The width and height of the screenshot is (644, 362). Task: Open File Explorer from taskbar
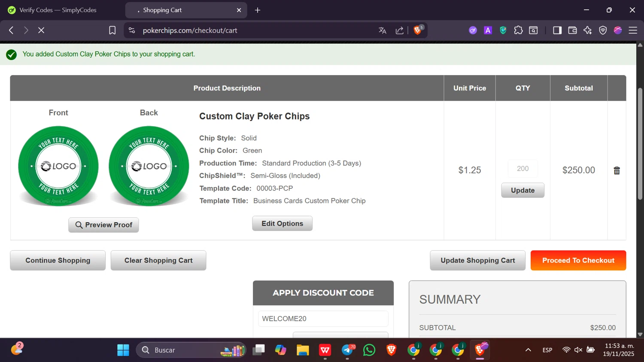(303, 350)
